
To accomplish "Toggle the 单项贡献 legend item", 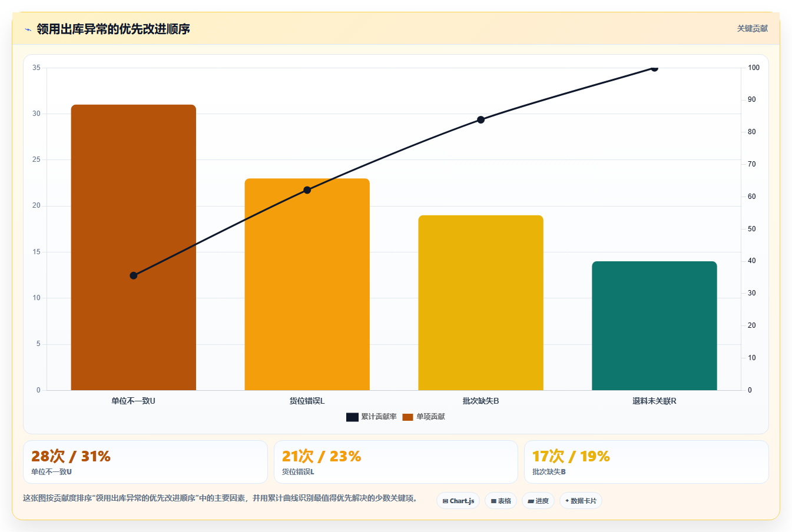I will [x=424, y=417].
